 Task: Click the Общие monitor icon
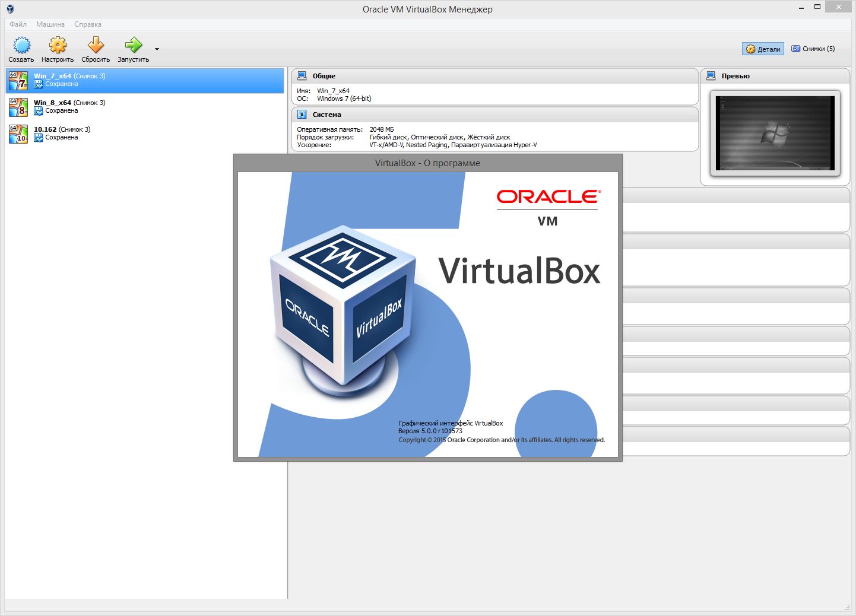point(302,76)
